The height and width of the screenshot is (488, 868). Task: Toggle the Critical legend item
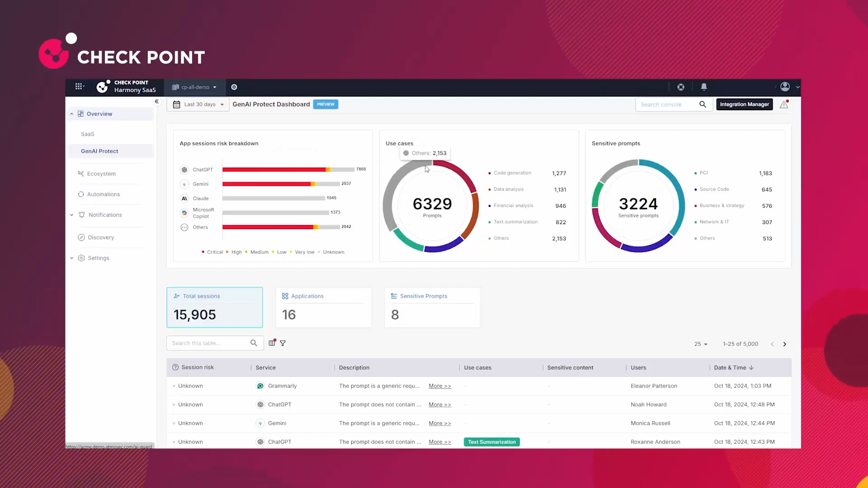click(212, 252)
